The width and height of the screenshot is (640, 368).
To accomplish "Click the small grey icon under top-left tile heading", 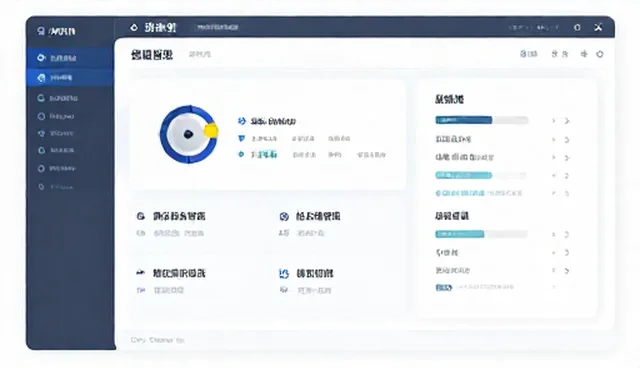I will pyautogui.click(x=141, y=233).
